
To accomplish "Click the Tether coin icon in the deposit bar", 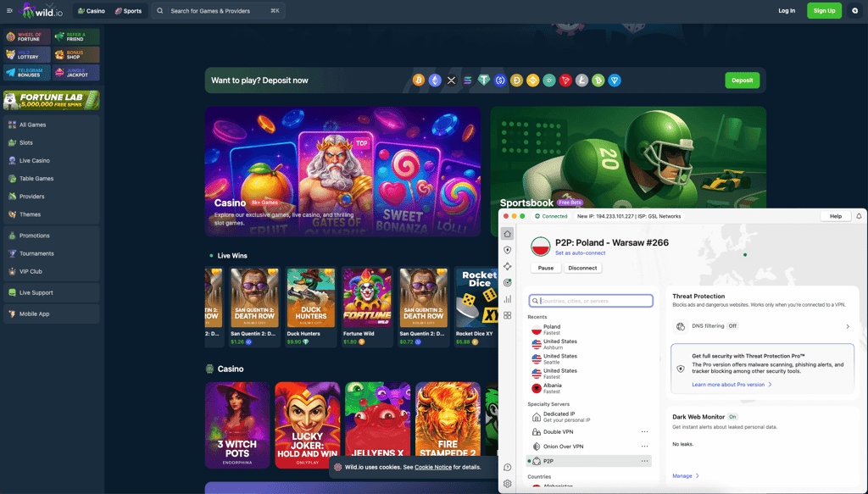I will [x=484, y=80].
